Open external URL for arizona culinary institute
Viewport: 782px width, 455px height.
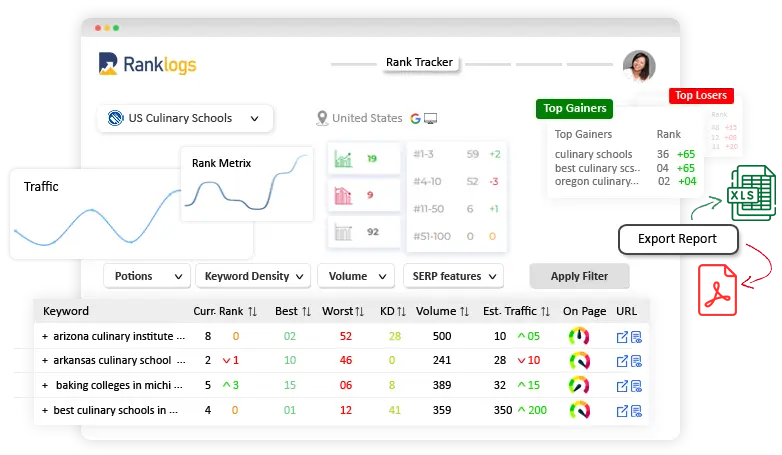click(622, 337)
